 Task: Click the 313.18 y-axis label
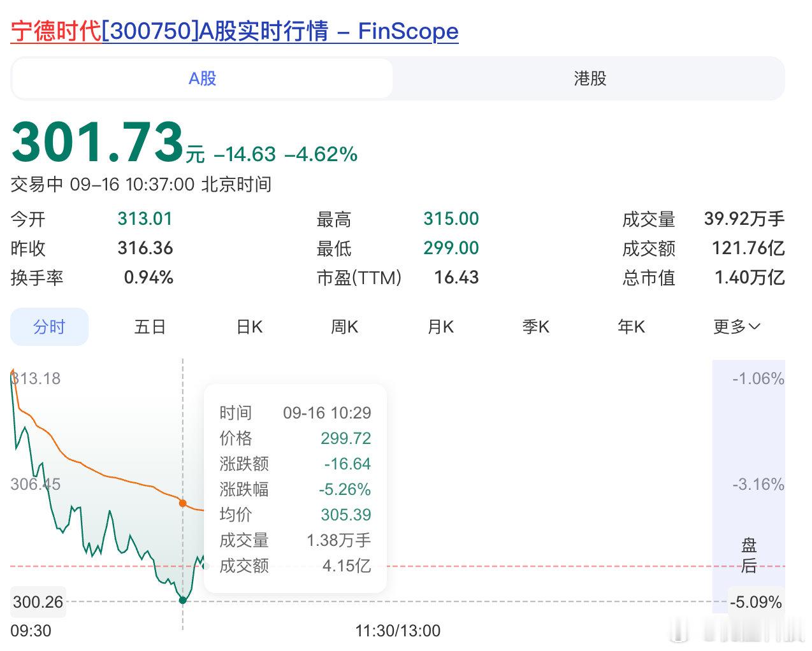[x=36, y=378]
